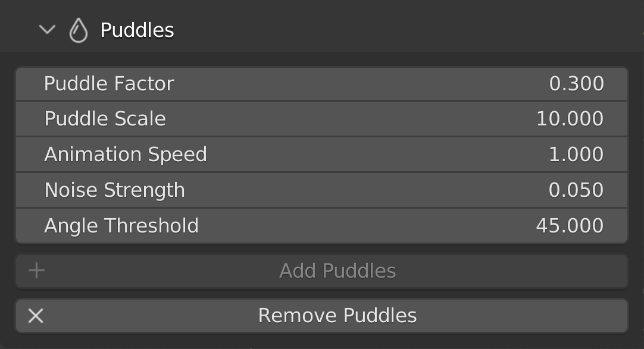Screen dimensions: 644x349
Task: Click the water droplet Puddles panel icon
Action: 79,29
